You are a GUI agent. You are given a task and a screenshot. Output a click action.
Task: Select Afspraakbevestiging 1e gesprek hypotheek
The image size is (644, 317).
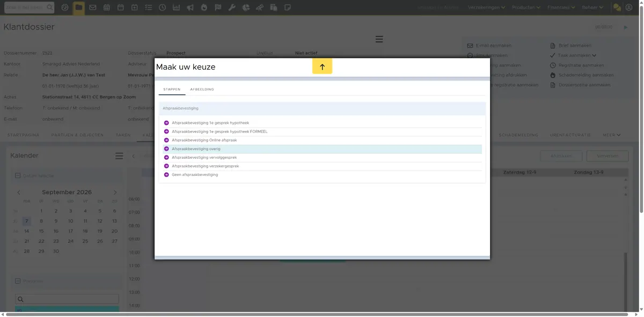[x=323, y=123]
